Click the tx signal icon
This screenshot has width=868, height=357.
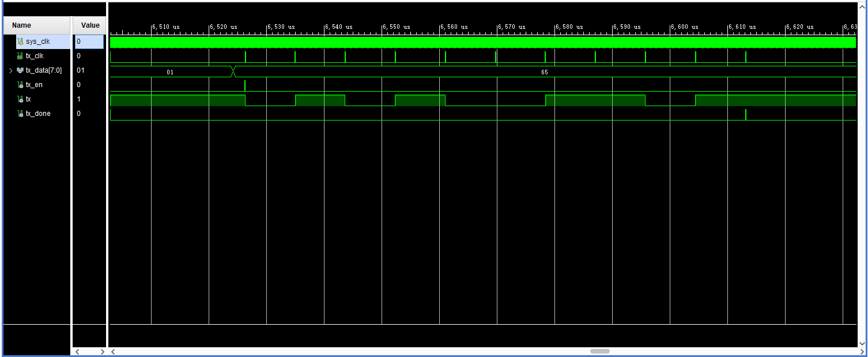(x=20, y=99)
